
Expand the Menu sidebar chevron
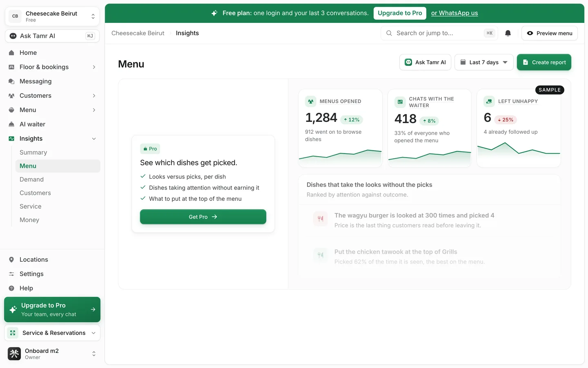(94, 110)
